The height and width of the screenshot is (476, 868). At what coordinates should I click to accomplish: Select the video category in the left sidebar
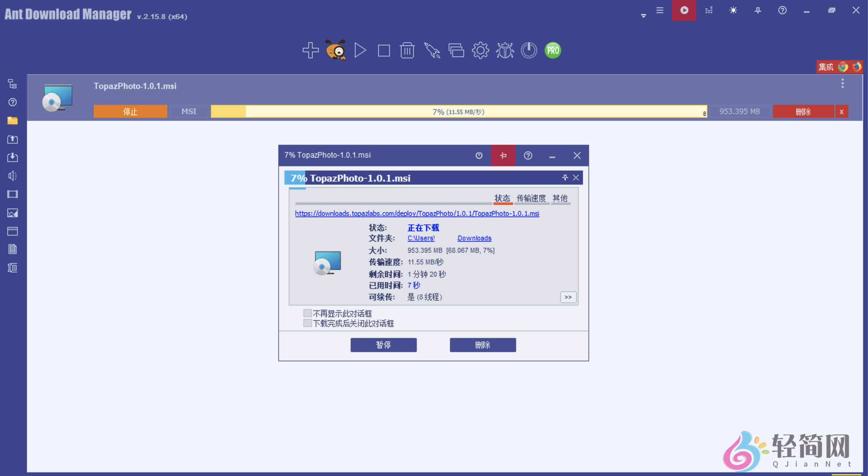point(12,194)
